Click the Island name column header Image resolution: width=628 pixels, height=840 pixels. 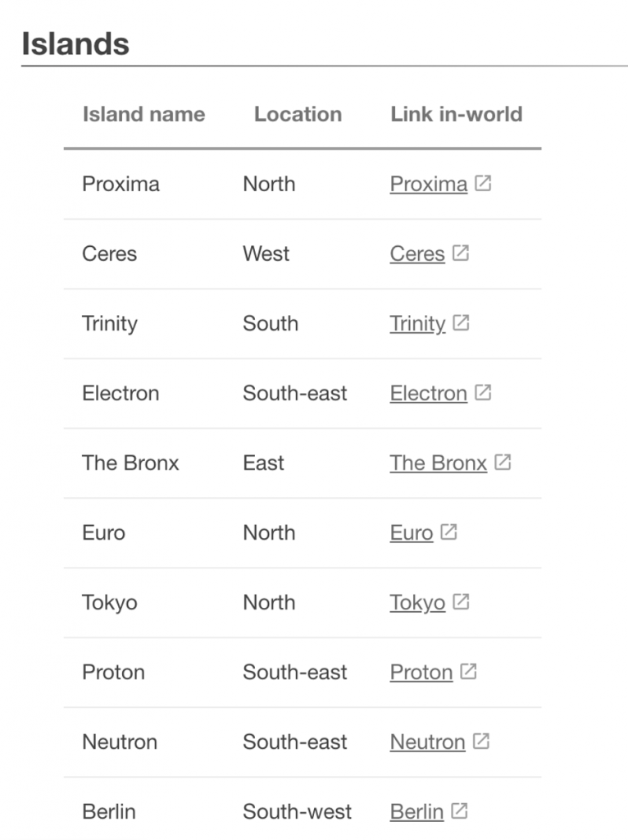tap(143, 114)
